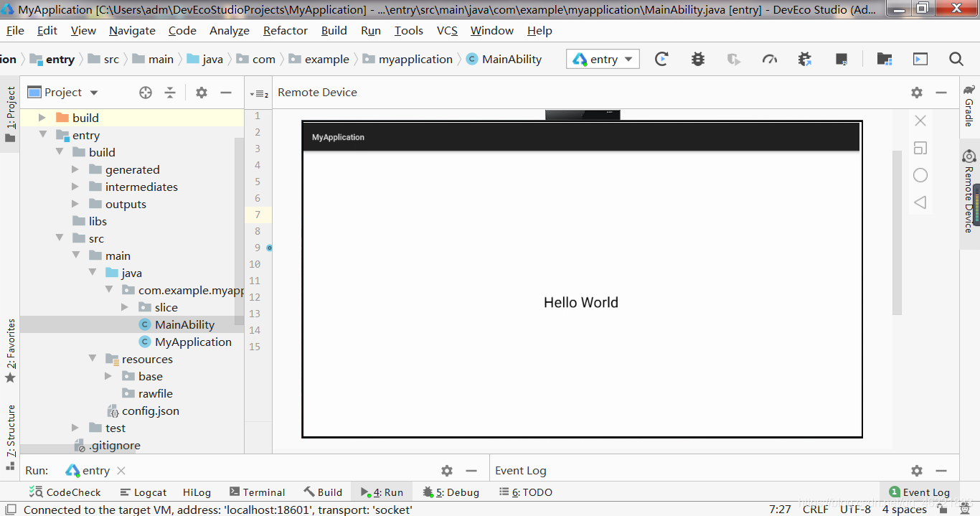Click the stop run icon

point(842,60)
